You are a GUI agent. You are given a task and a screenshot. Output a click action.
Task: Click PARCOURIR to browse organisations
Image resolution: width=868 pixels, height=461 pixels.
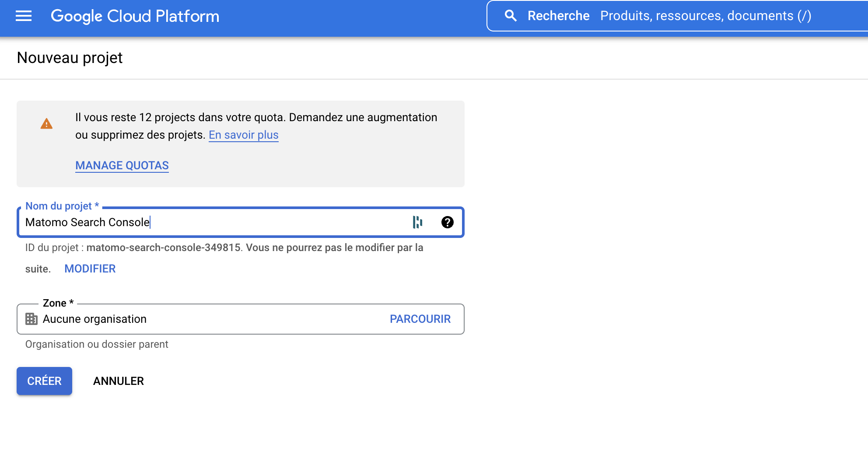420,319
